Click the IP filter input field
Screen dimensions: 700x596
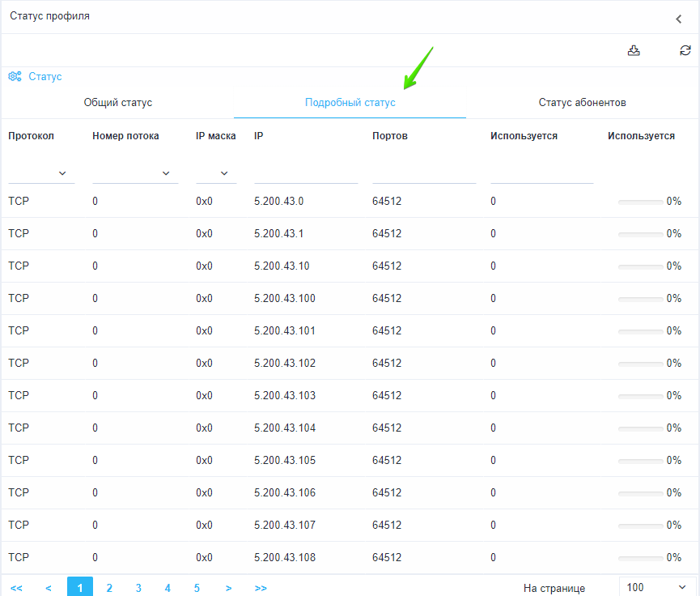coord(305,172)
